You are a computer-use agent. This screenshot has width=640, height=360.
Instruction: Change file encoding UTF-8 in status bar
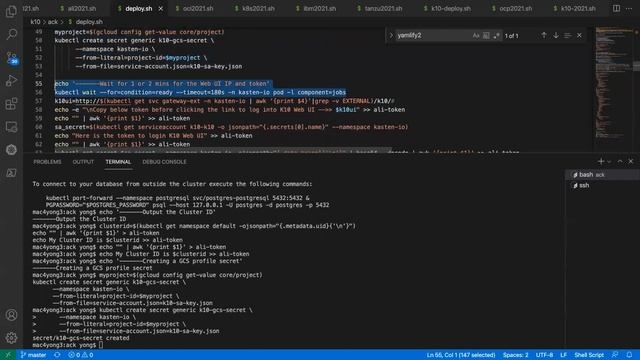click(544, 355)
